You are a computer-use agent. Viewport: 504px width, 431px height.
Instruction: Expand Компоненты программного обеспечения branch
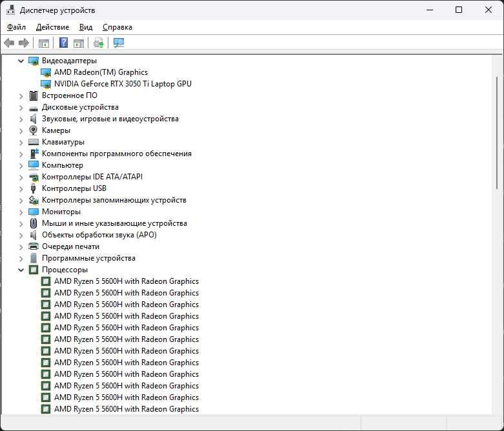pyautogui.click(x=21, y=154)
